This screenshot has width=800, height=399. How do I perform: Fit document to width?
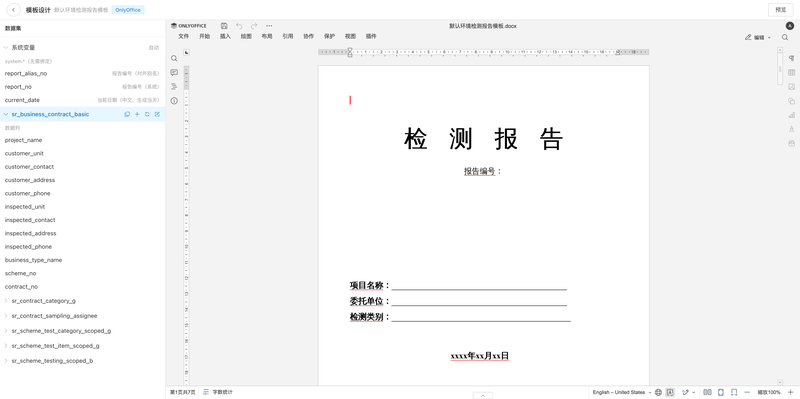coord(734,392)
